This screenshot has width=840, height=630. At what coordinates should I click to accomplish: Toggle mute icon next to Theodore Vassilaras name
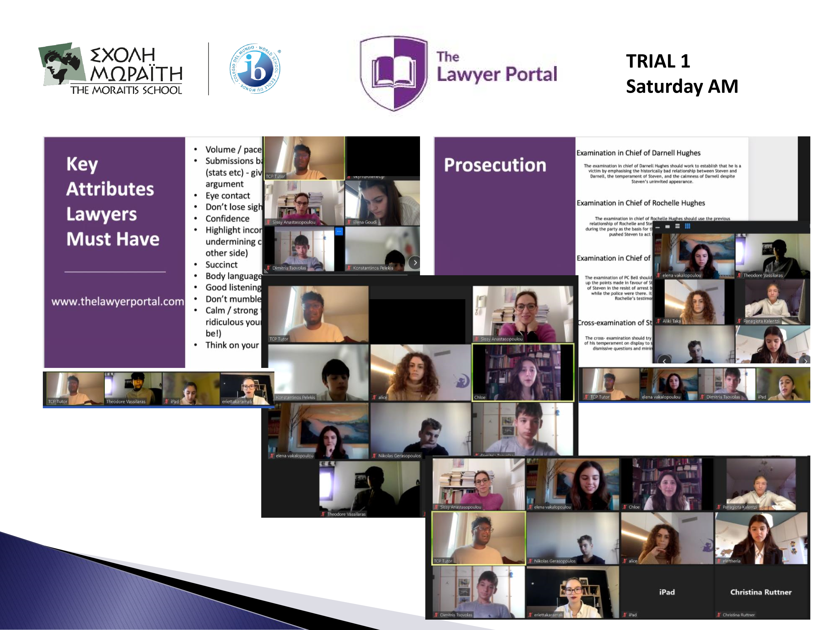click(x=323, y=514)
